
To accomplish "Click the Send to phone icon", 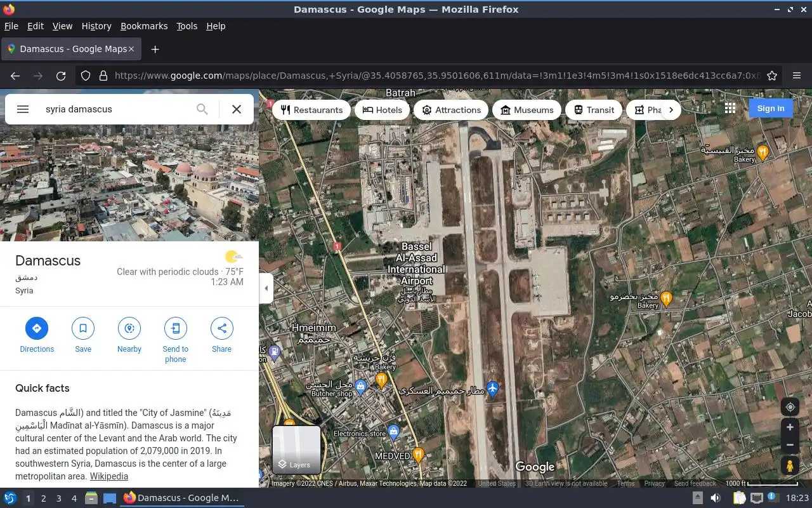I will pyautogui.click(x=176, y=328).
